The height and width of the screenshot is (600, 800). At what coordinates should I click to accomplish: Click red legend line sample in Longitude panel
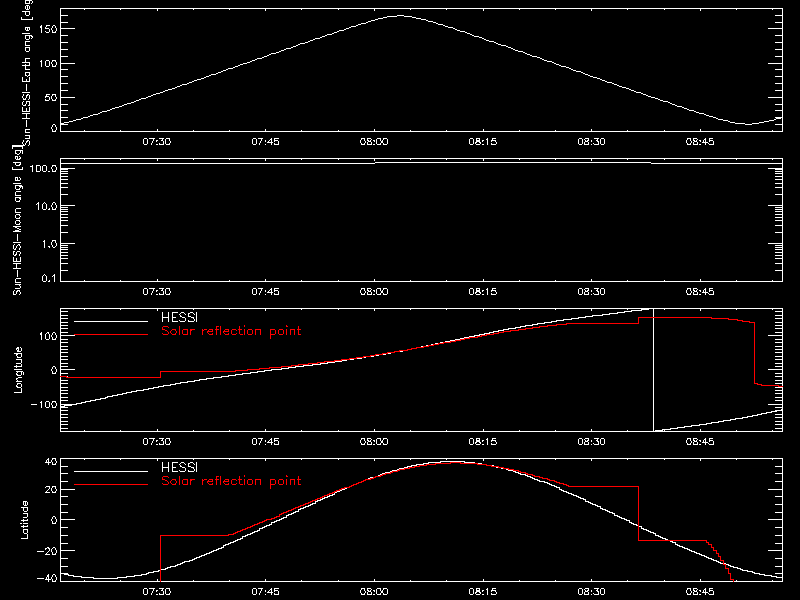coord(111,335)
